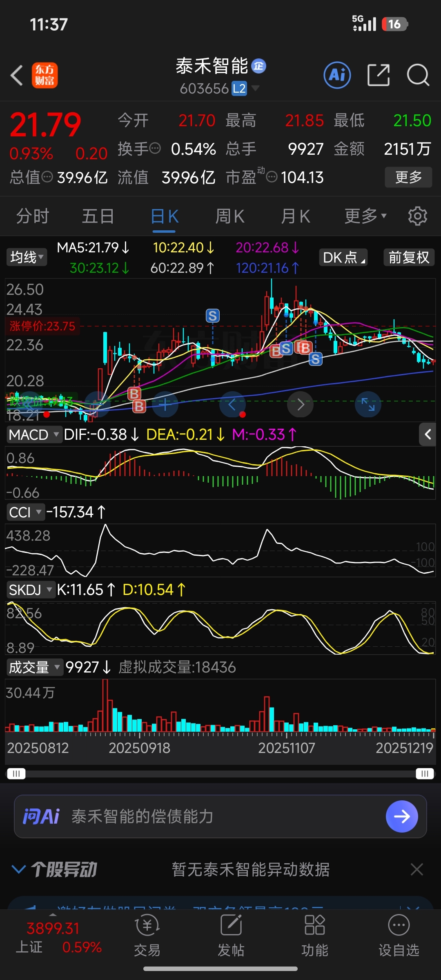This screenshot has height=980, width=441.
Task: Switch to 周K tab
Action: click(x=229, y=216)
